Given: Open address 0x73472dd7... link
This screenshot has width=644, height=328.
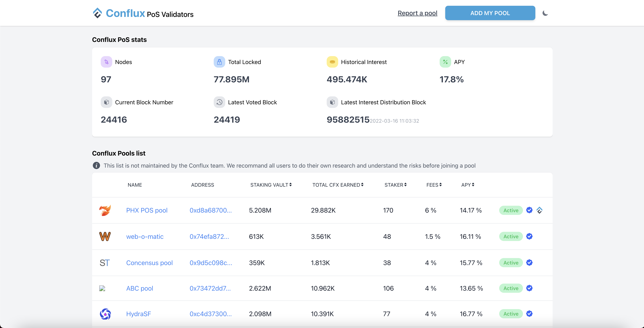Looking at the screenshot, I should (210, 288).
